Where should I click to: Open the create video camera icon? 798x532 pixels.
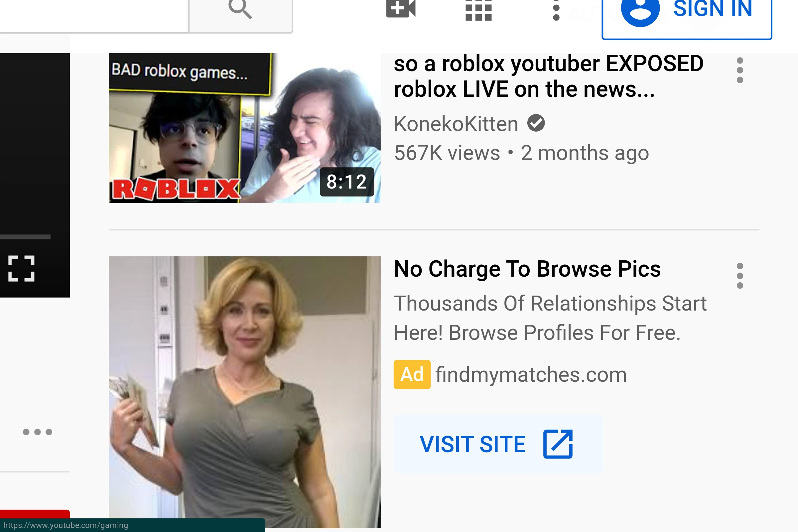click(x=401, y=9)
